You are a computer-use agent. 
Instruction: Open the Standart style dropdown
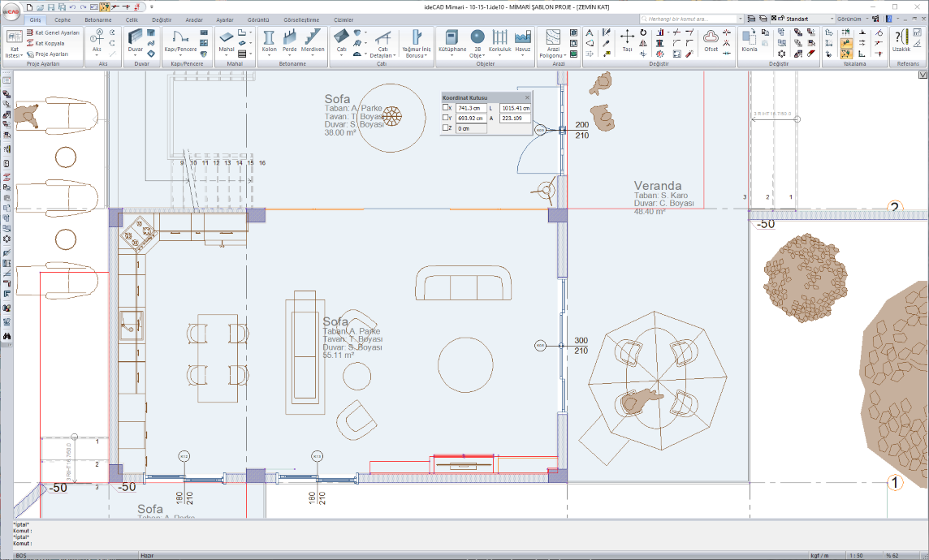[807, 18]
